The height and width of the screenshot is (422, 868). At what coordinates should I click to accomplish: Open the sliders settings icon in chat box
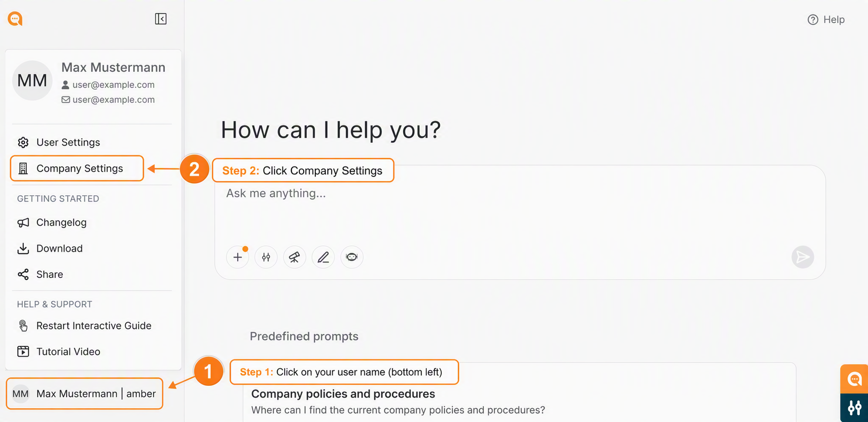(266, 257)
